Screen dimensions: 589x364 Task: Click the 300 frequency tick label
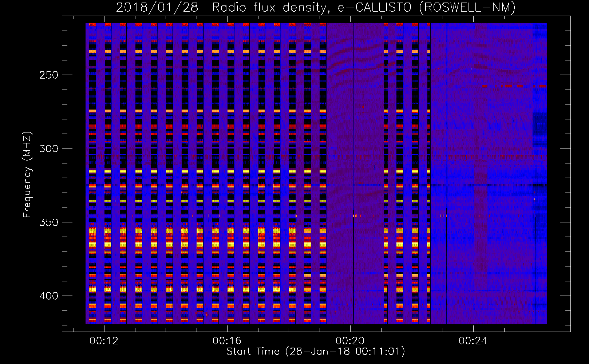(48, 149)
